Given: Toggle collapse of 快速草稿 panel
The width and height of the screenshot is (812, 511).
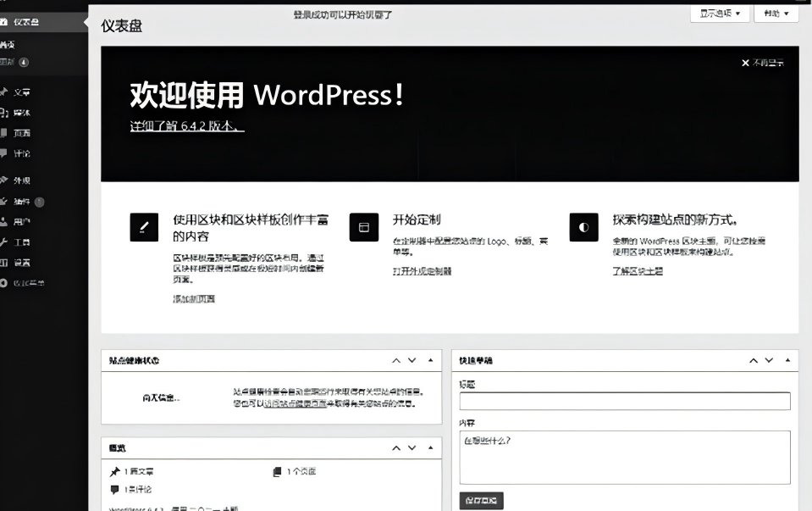Looking at the screenshot, I should 787,360.
